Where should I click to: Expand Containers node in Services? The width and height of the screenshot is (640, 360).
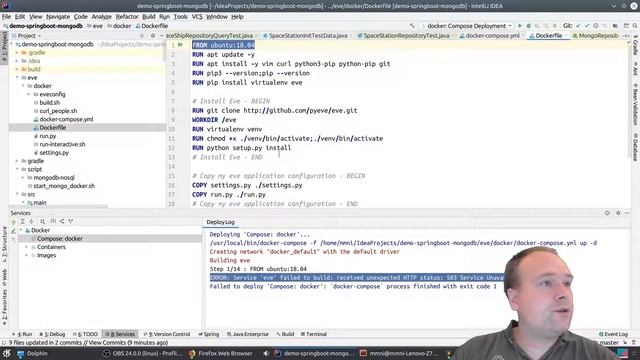point(27,247)
